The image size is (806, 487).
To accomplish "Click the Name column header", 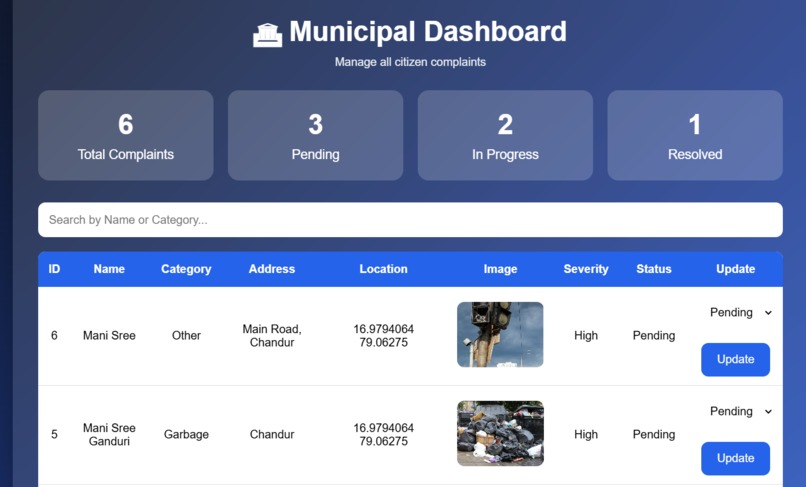I will coord(109,269).
